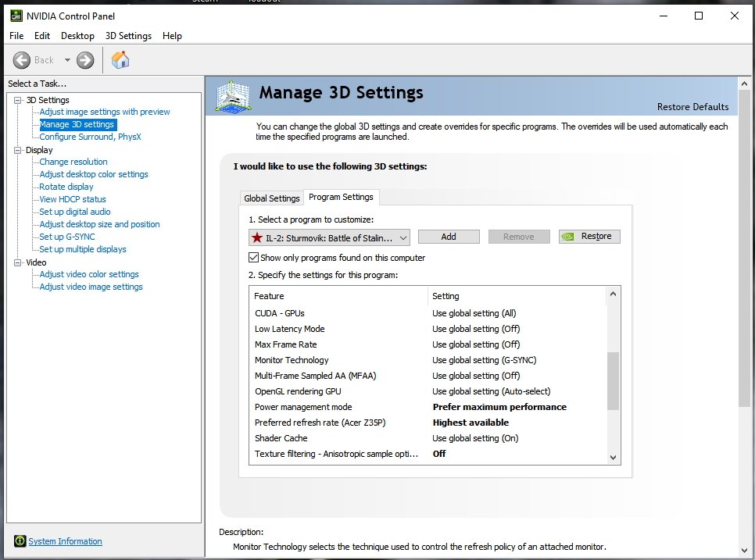Click the NVIDIA logo in title bar
The height and width of the screenshot is (560, 755).
pyautogui.click(x=15, y=16)
